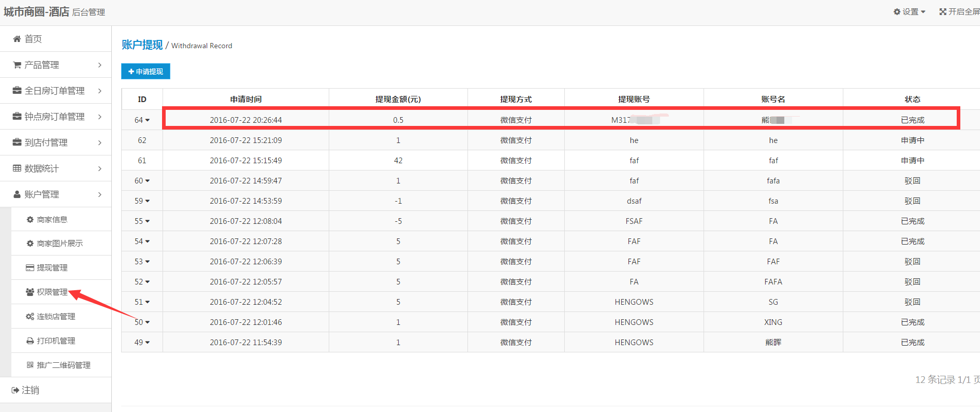Open the 设置 dropdown in the header
Screen dimensions: 980x412
coord(910,12)
